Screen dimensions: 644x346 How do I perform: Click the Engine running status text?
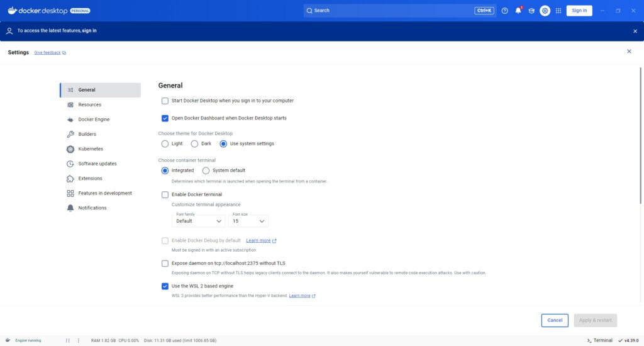click(28, 341)
